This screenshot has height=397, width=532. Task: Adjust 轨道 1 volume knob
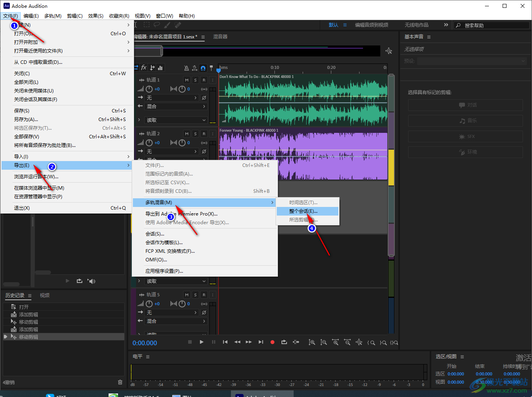[x=149, y=89]
